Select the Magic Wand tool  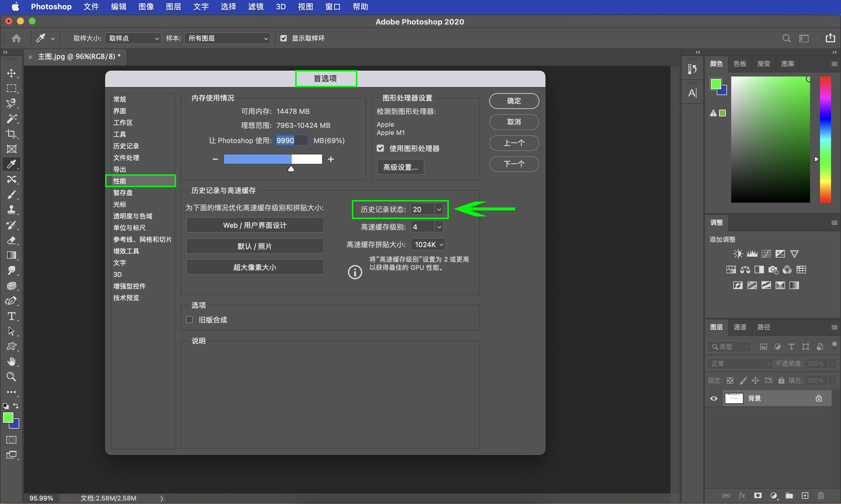[12, 119]
